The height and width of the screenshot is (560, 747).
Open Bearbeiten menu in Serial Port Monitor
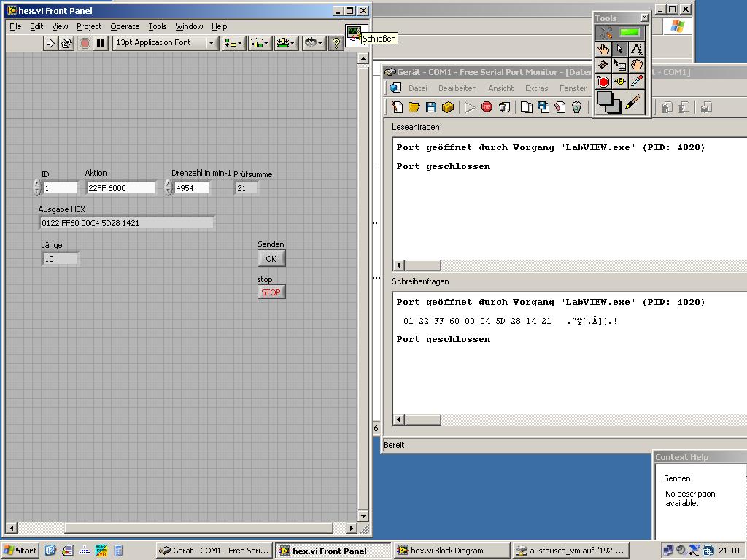457,88
